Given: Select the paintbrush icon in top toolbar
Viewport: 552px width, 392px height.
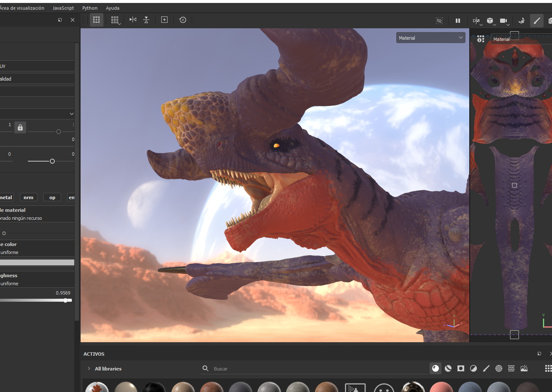Looking at the screenshot, I should pyautogui.click(x=536, y=21).
